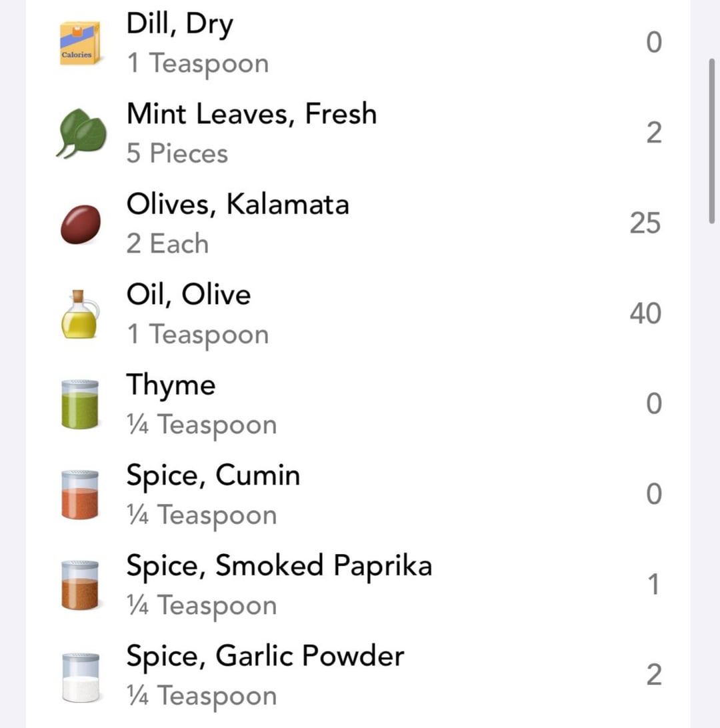Tap the 25 calorie value for Kalamata Olives
The width and height of the screenshot is (720, 728).
pos(645,223)
